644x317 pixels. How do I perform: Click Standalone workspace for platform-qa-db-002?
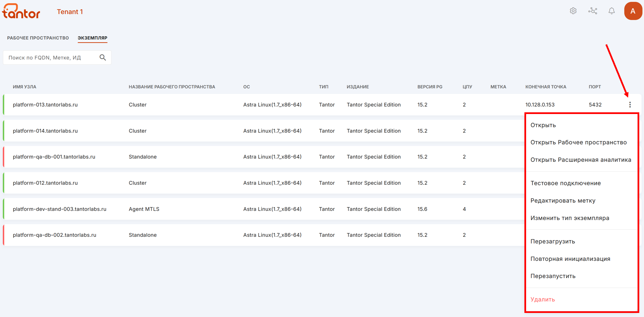pyautogui.click(x=143, y=235)
